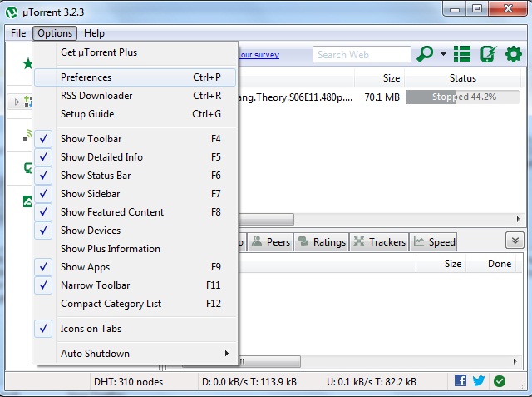Click the 70.1 MB size cell
532x397 pixels.
point(382,97)
